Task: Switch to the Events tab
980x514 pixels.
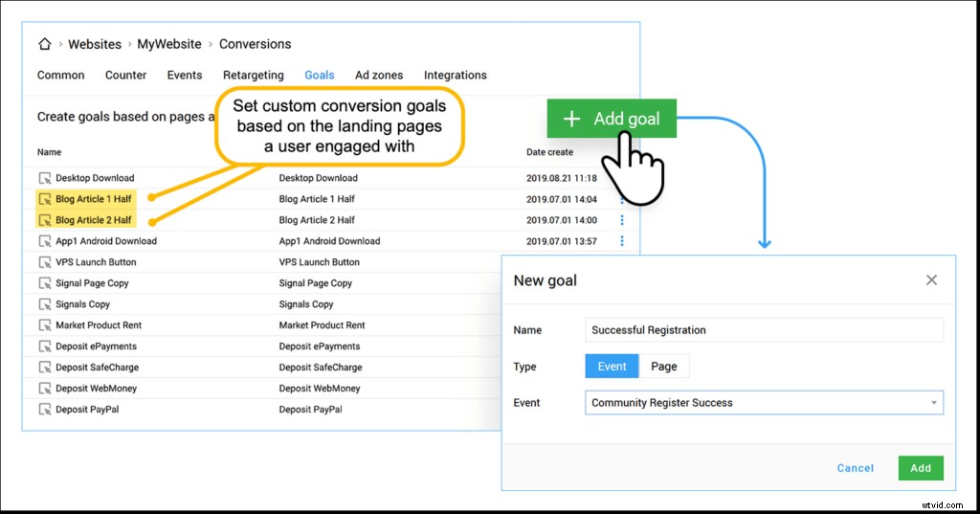Action: coord(185,75)
